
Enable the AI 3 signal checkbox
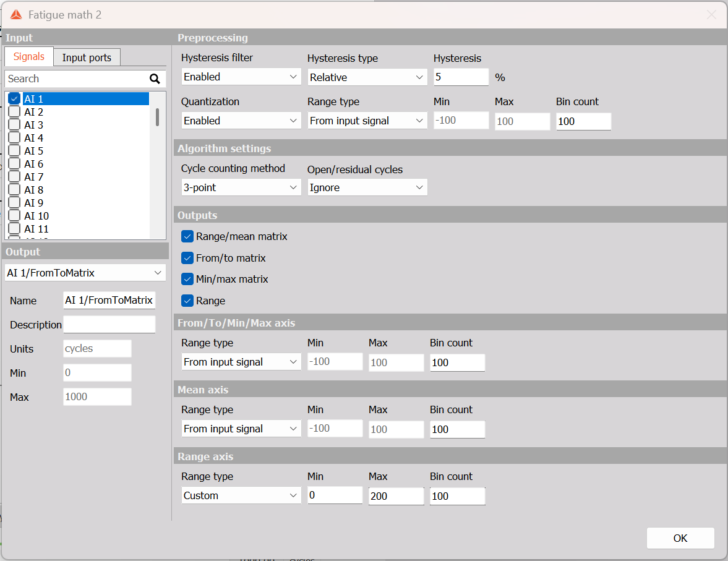coord(14,124)
